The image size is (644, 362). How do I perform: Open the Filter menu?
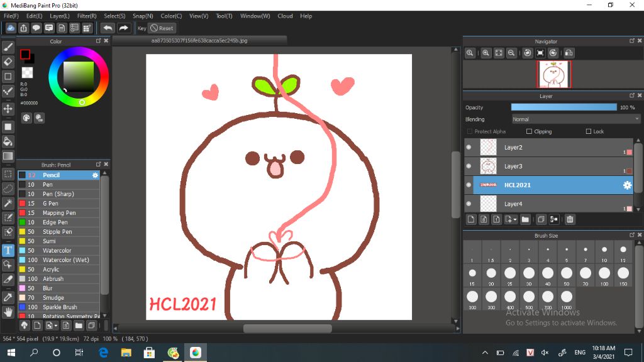pyautogui.click(x=87, y=16)
